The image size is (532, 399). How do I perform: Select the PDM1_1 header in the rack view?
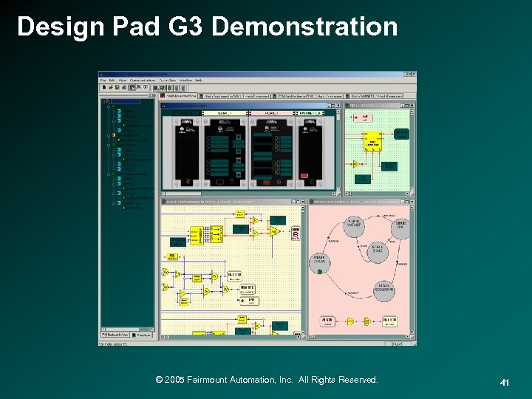click(272, 113)
